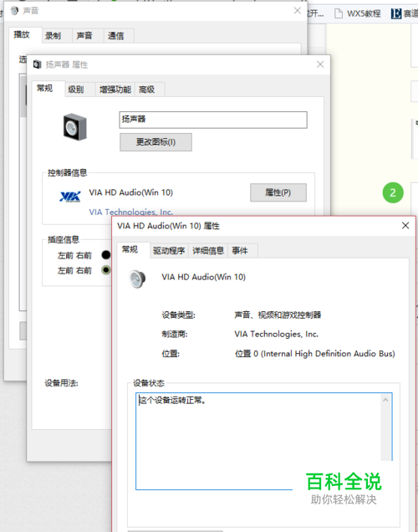Click manufacturer value VIA Technologies, Inc.
The width and height of the screenshot is (418, 532).
[x=276, y=335]
